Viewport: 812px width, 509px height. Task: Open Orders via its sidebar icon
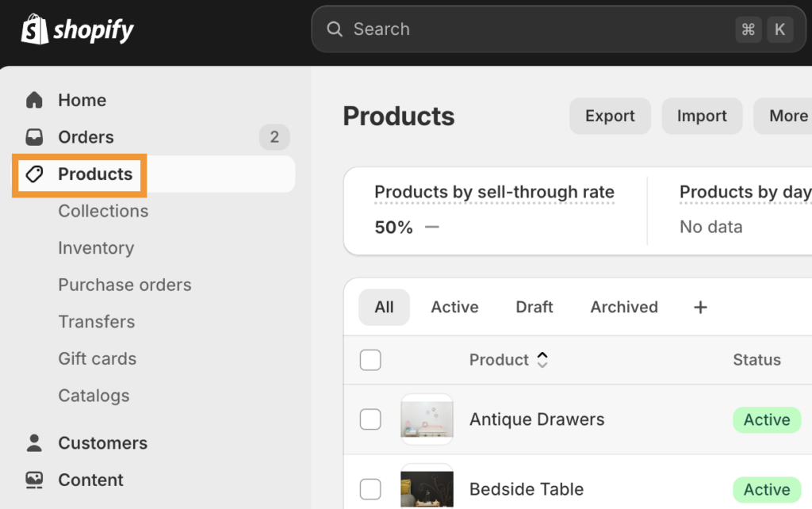tap(34, 136)
